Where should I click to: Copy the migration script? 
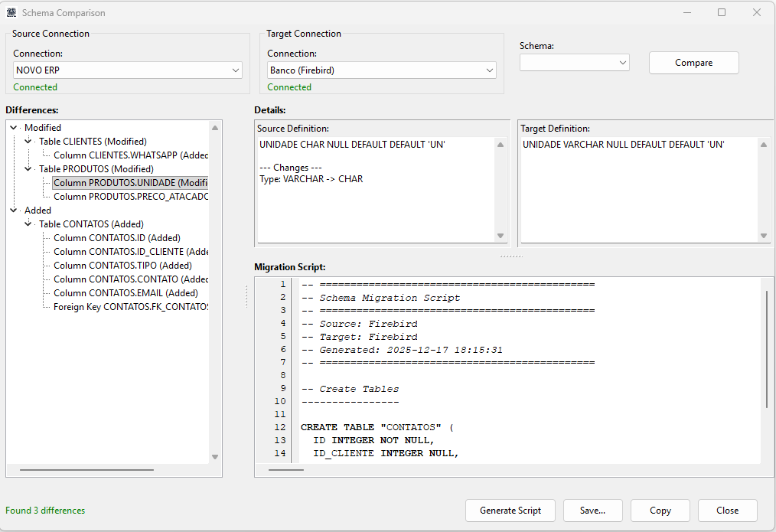[660, 511]
